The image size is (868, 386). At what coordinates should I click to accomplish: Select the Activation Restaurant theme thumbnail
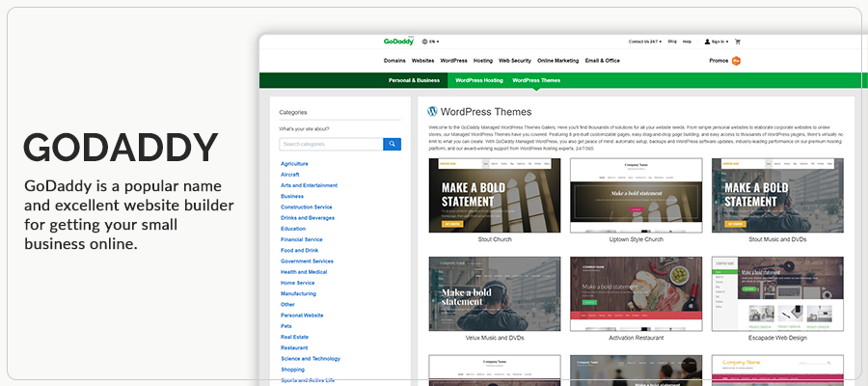636,292
